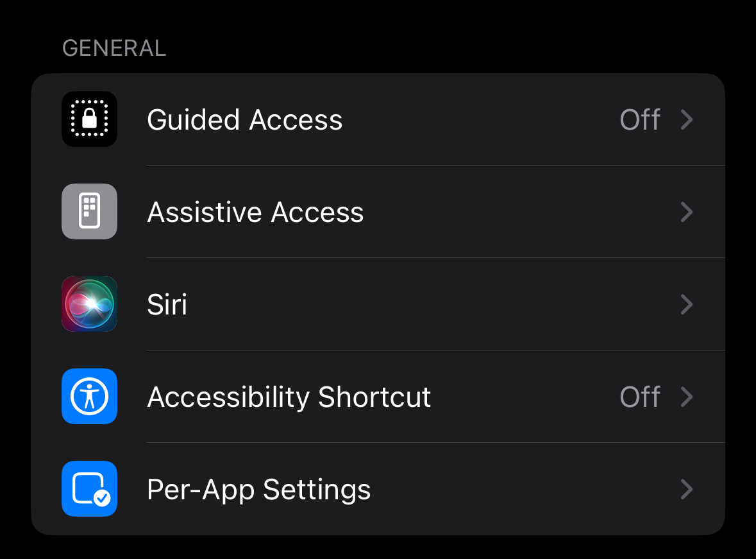
Task: Click the Accessibility Shortcut chevron
Action: [687, 397]
